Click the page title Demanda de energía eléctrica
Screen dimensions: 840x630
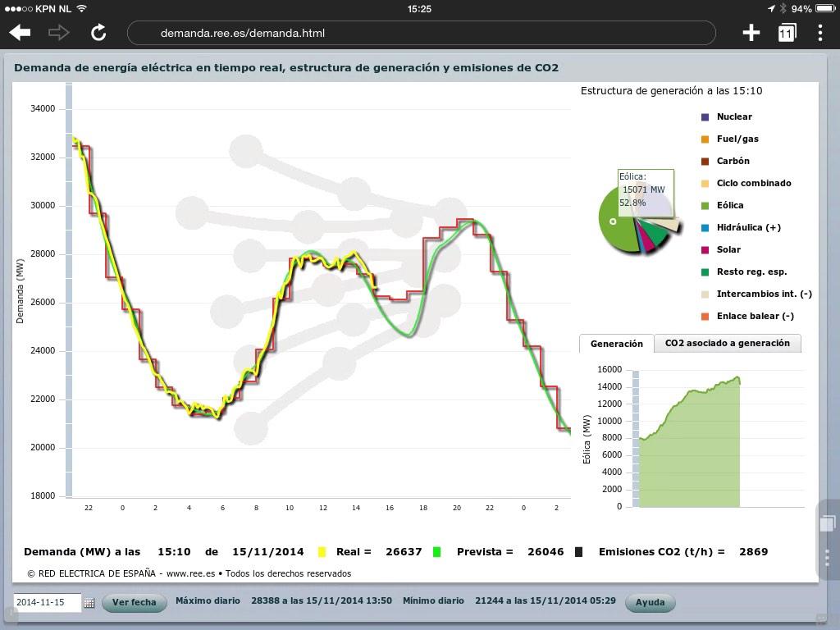tap(286, 68)
